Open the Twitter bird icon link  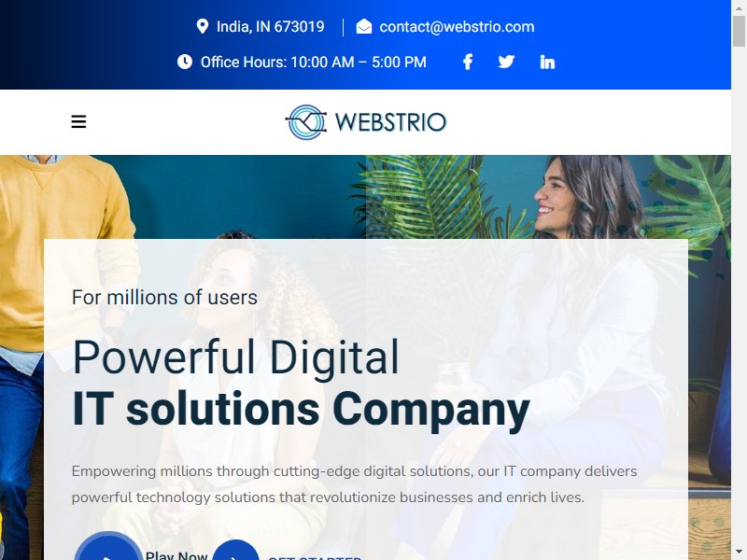(x=506, y=62)
